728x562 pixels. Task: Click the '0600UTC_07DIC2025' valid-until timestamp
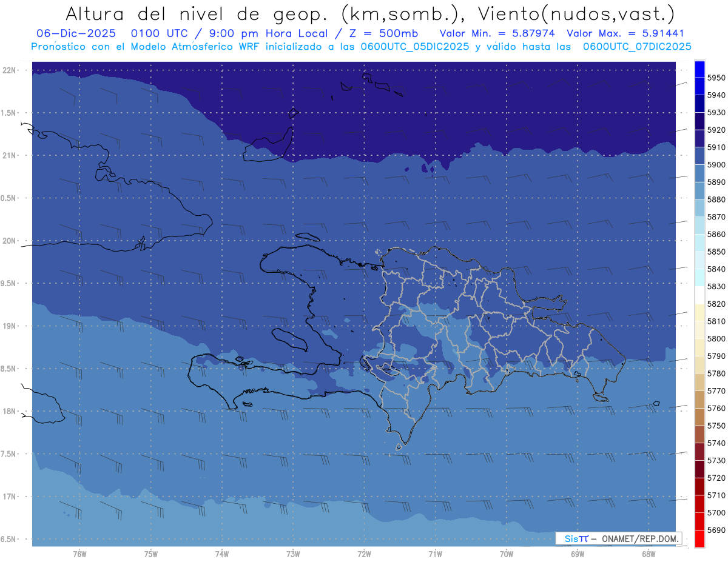coord(637,46)
